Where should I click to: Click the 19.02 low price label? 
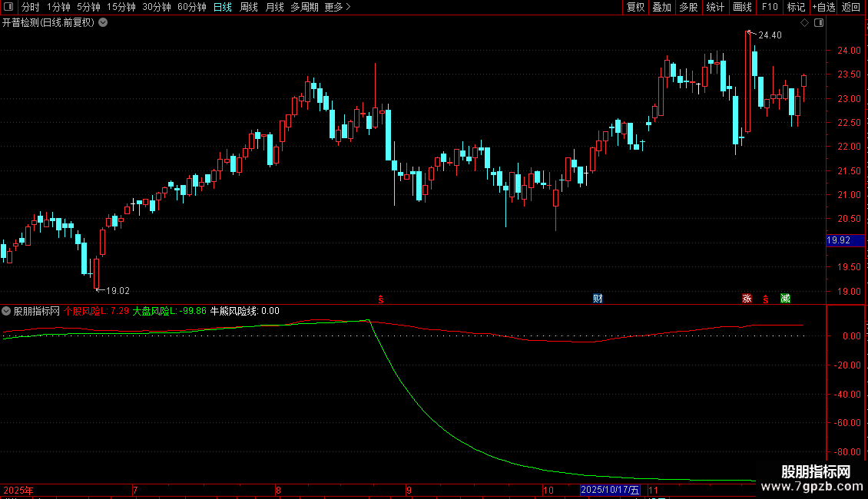[x=118, y=291]
